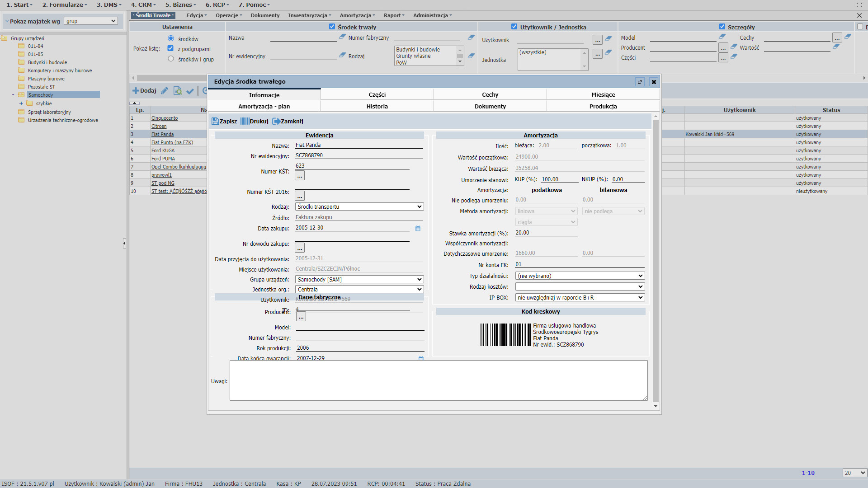Clear Nazwa filter with the eraser icon
Image resolution: width=868 pixels, height=488 pixels.
pos(342,37)
